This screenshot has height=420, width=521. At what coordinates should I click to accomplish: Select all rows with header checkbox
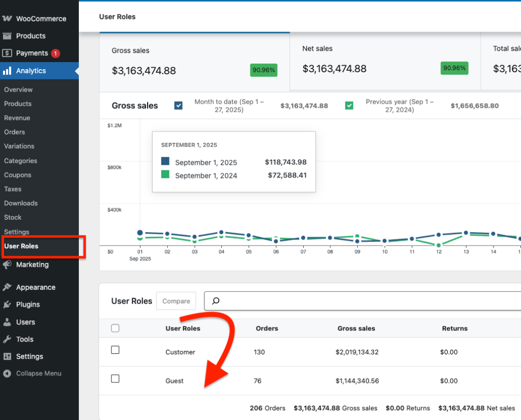(x=115, y=328)
